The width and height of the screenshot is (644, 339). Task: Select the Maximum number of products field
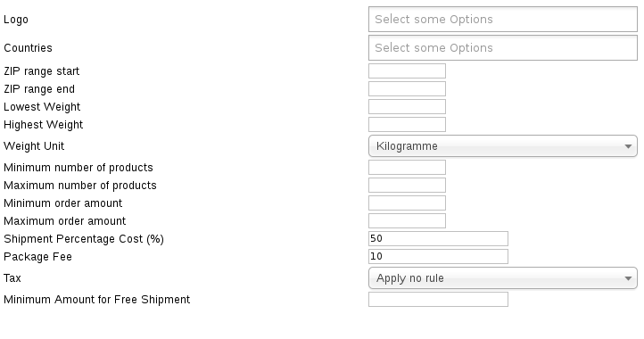click(x=407, y=186)
